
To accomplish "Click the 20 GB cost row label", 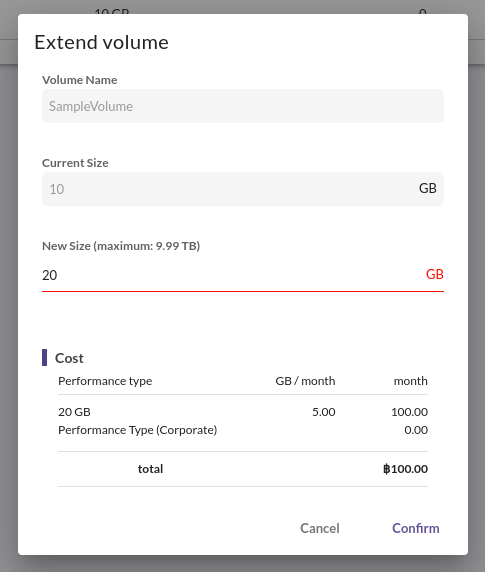I will pyautogui.click(x=74, y=412).
